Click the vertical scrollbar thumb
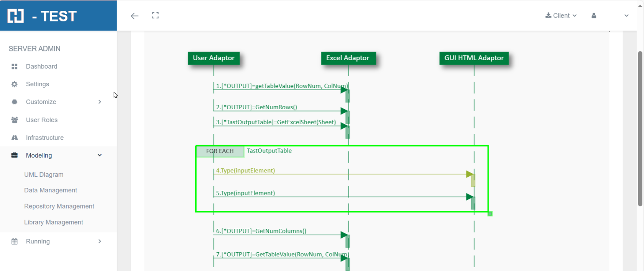The height and width of the screenshot is (271, 644). pos(640,128)
